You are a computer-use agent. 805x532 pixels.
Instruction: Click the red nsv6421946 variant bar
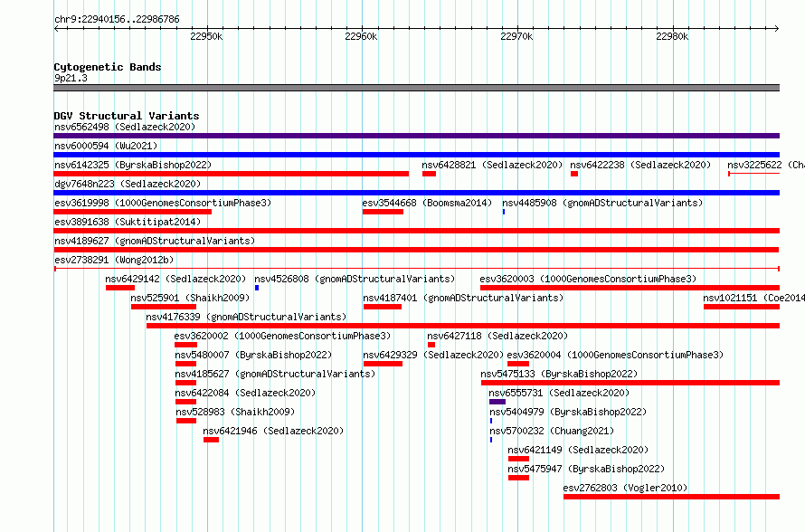(211, 440)
